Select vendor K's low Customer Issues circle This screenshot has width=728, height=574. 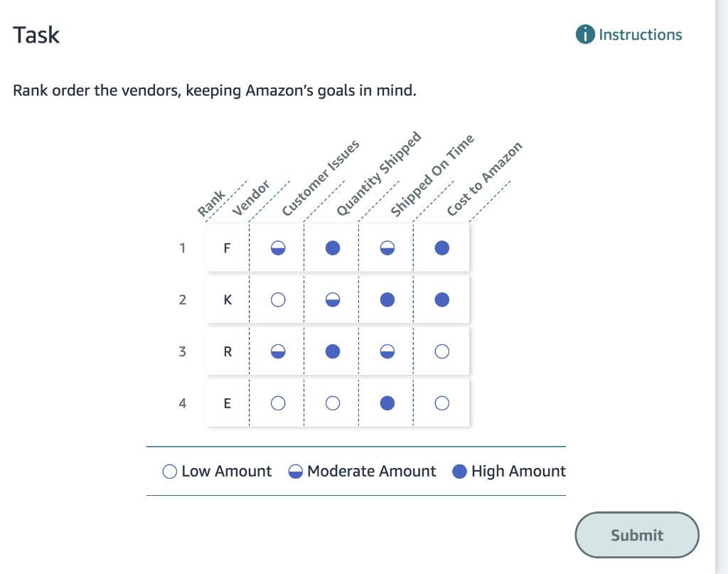pyautogui.click(x=278, y=299)
